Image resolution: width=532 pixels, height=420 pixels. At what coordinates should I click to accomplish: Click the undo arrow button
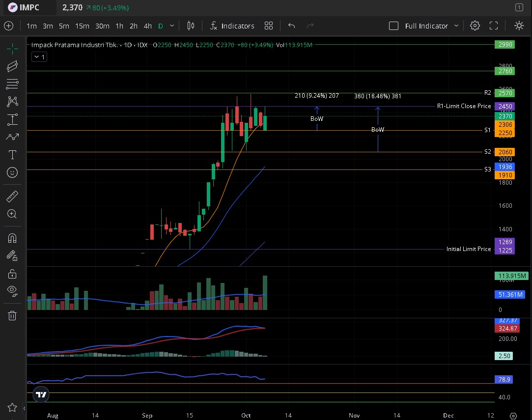point(291,26)
